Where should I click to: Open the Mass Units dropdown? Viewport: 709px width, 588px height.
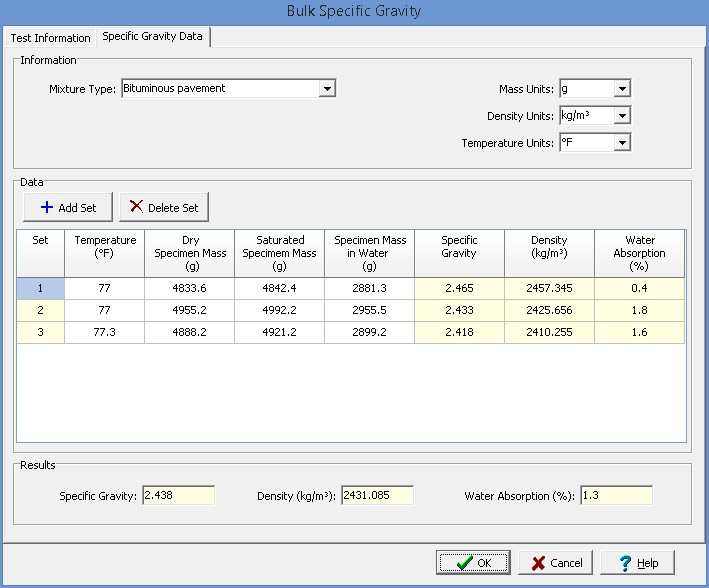pos(622,89)
